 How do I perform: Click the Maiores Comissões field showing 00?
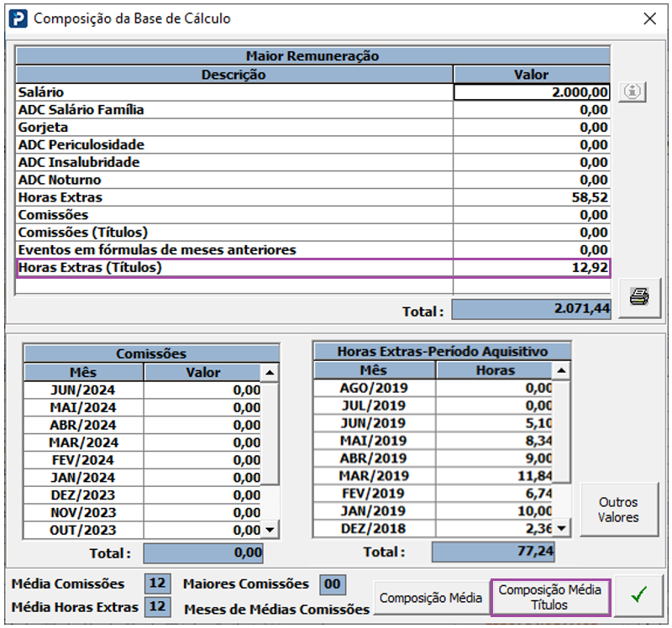[x=333, y=584]
